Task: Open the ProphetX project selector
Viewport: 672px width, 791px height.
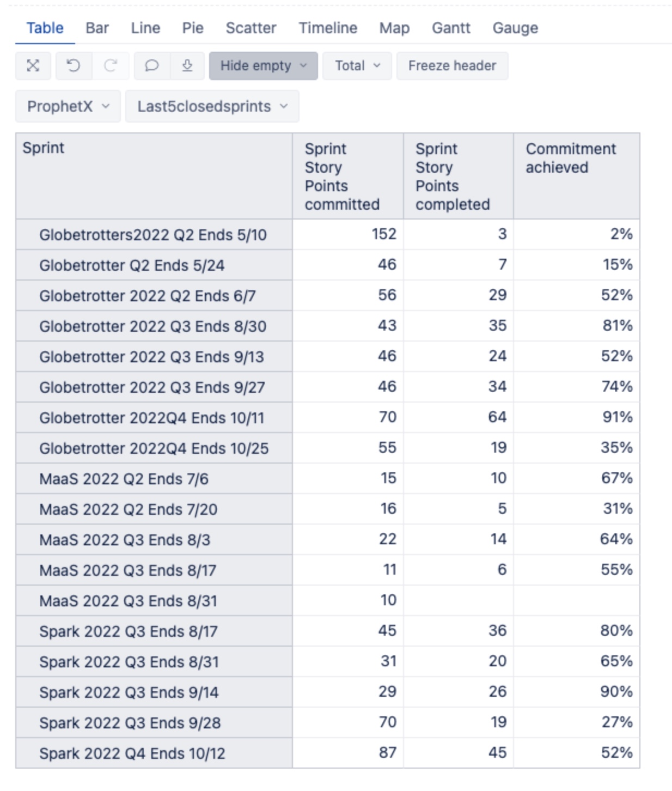Action: tap(67, 106)
